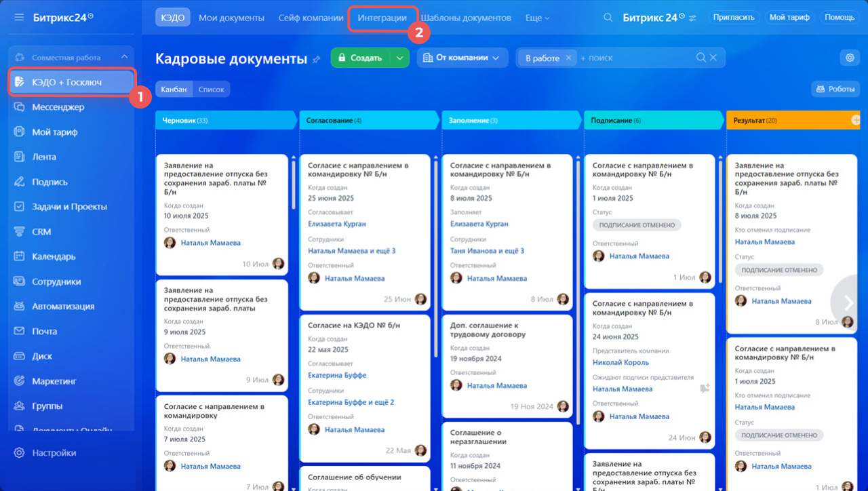The image size is (868, 491).
Task: Open the Помощь button
Action: [x=840, y=18]
